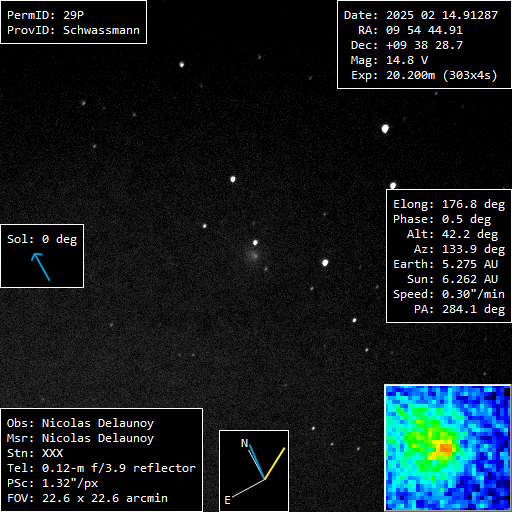Click the star just above the comet
Screen dimensions: 512x512
coord(255,242)
